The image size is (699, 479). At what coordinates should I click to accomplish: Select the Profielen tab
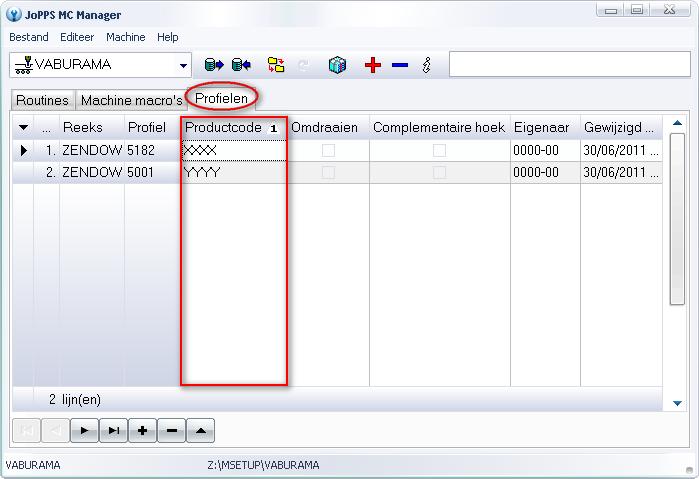222,98
